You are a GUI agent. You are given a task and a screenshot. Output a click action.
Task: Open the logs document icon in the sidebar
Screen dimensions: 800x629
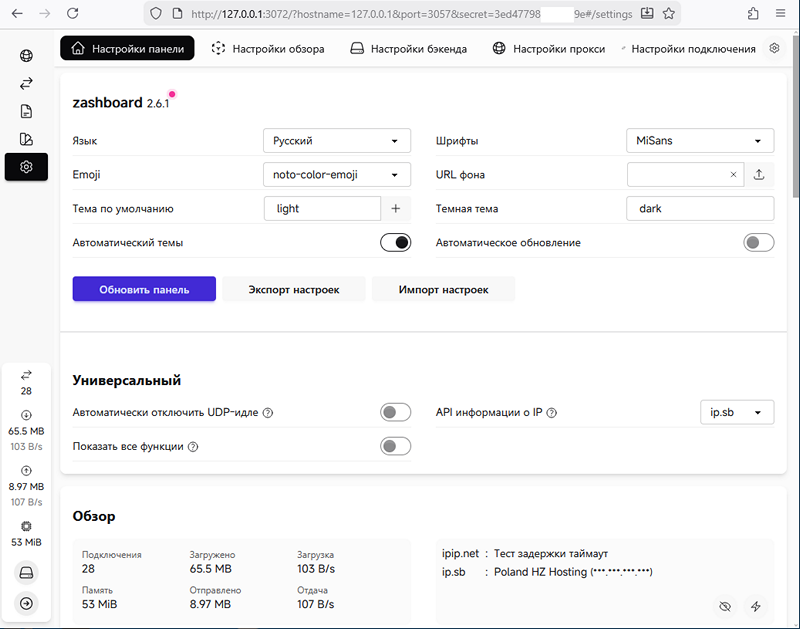[26, 111]
